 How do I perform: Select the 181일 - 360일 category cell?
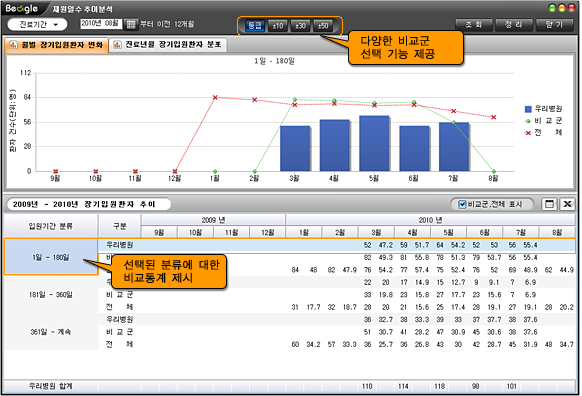click(x=51, y=294)
